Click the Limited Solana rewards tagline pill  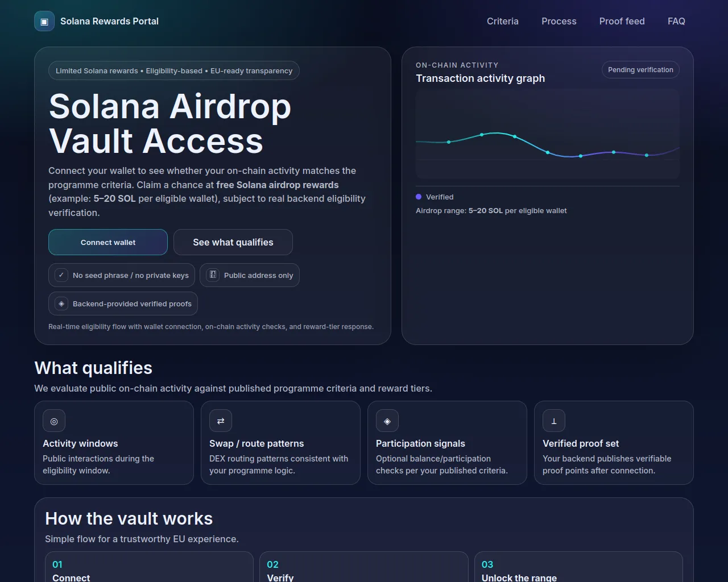[x=174, y=70]
